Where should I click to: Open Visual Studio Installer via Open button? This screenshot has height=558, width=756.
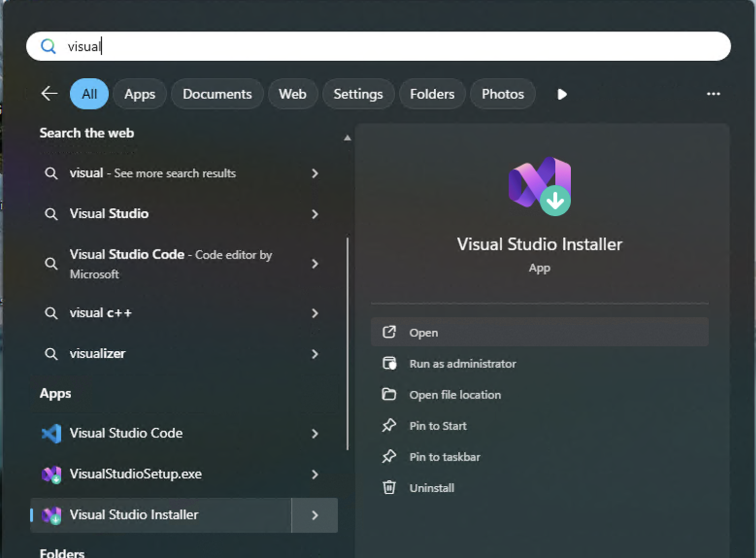click(x=539, y=332)
